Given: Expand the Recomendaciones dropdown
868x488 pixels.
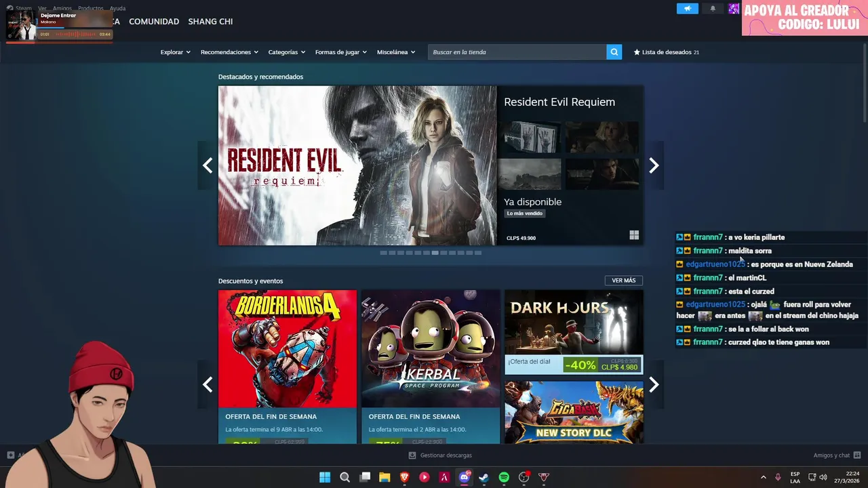Looking at the screenshot, I should coord(229,52).
